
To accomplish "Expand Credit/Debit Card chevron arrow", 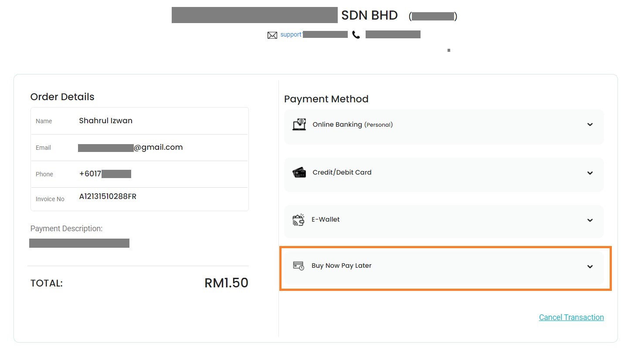I will pyautogui.click(x=590, y=173).
